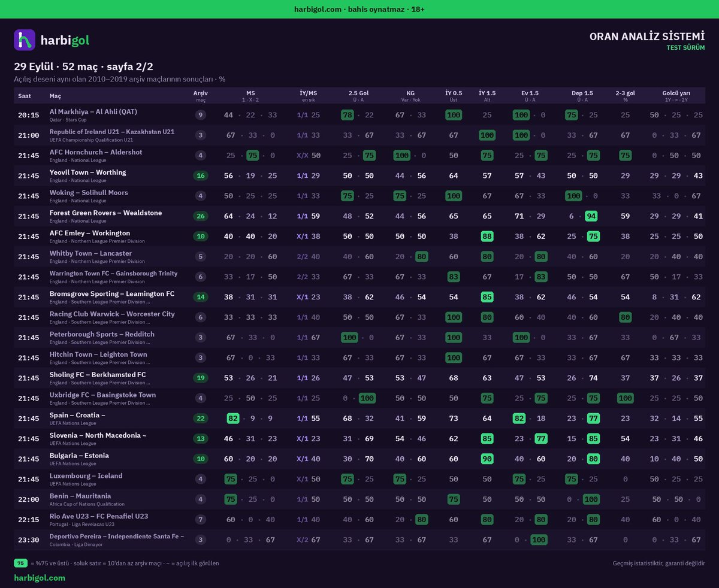Viewport: 719px width, 588px height.
Task: Click 'X/X 50' in the AFC Hornchurch row
Action: coord(309,155)
